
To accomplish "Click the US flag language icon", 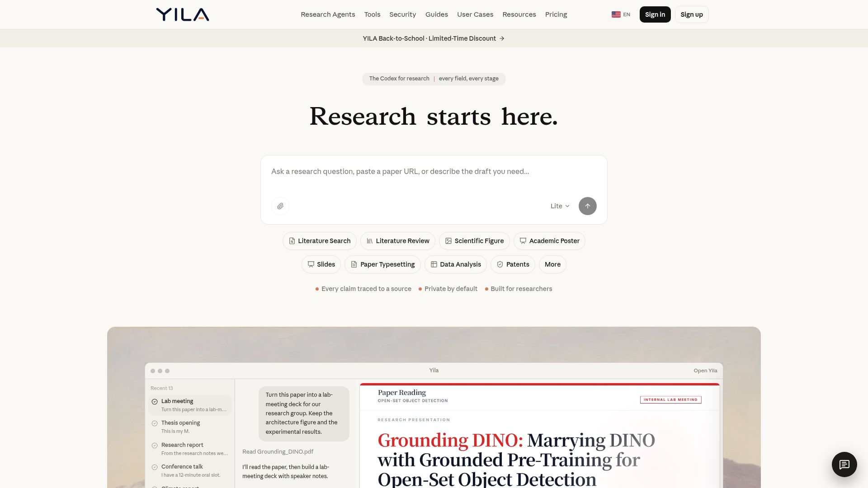I will (x=616, y=14).
